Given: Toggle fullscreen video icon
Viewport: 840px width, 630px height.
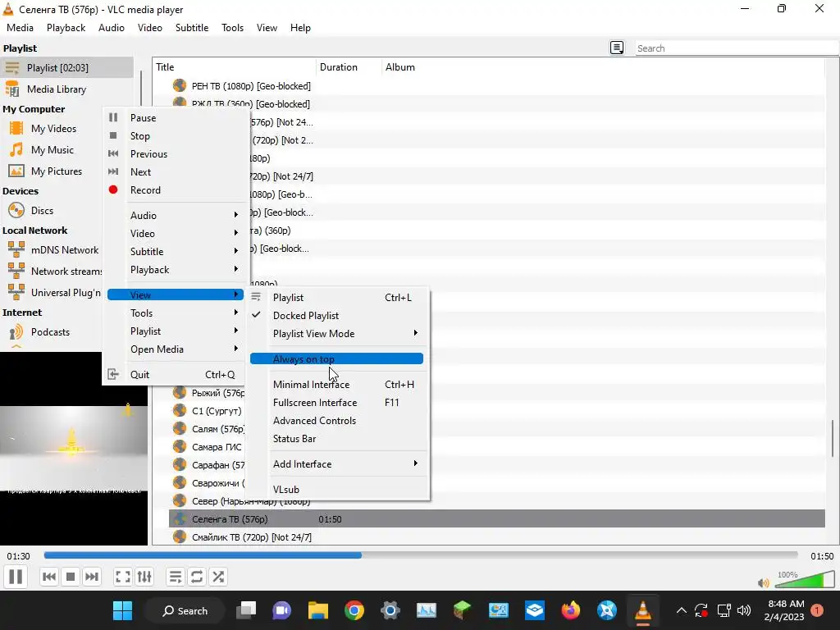Looking at the screenshot, I should pyautogui.click(x=123, y=577).
